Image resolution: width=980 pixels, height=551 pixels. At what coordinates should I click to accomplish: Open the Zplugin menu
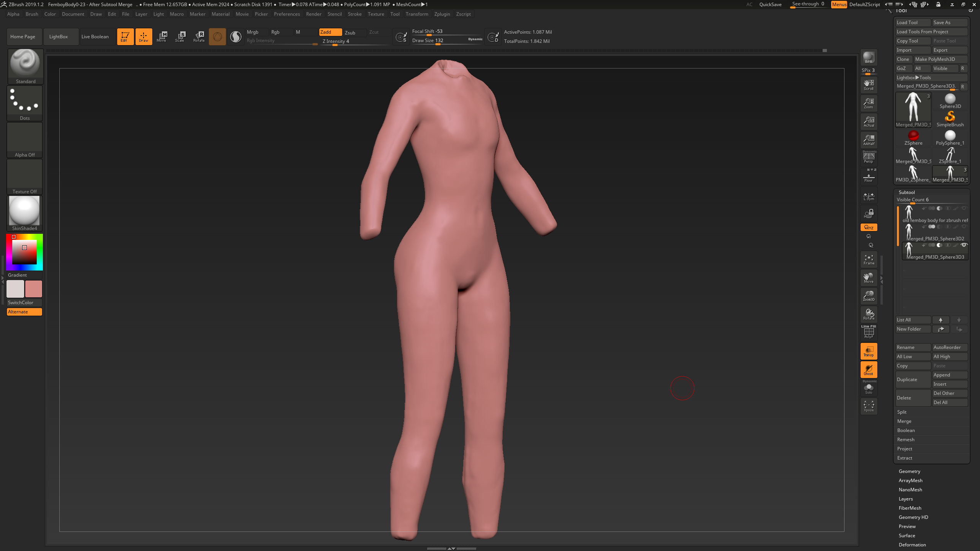click(x=442, y=14)
